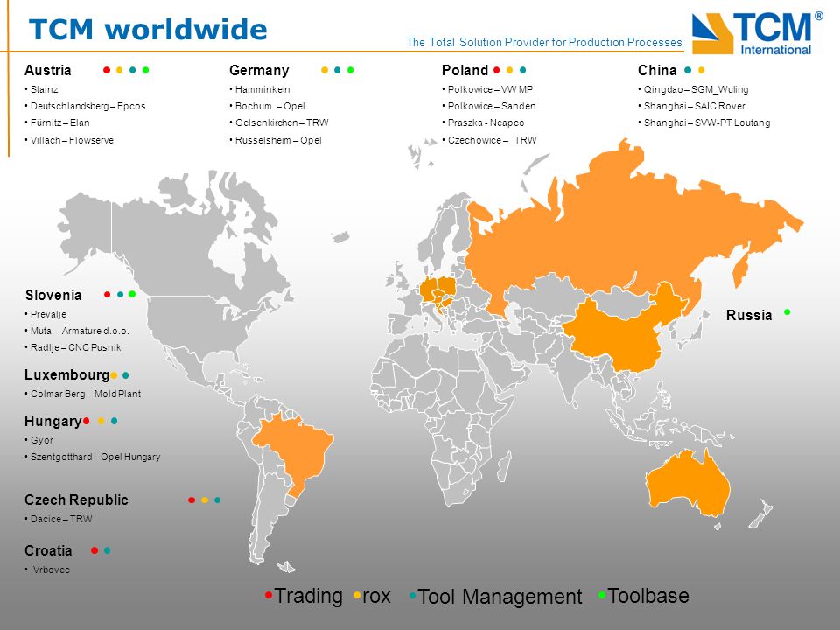Click the green legend dot before Toolbase
Image resolution: width=840 pixels, height=630 pixels.
(602, 595)
